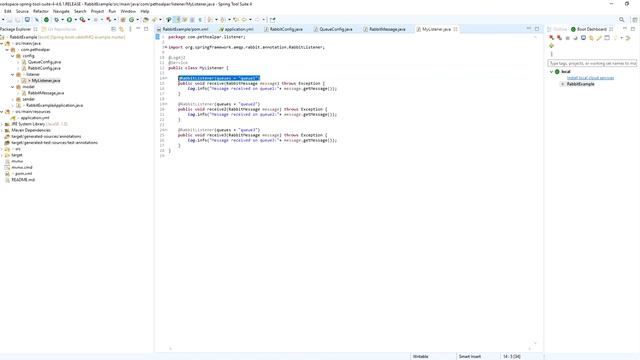This screenshot has width=640, height=360.
Task: Open RabbitConfig.java in Package Explorer
Action: [x=44, y=68]
